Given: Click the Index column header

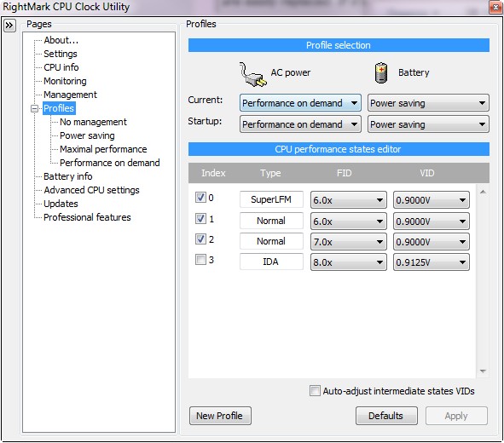Looking at the screenshot, I should coord(213,173).
